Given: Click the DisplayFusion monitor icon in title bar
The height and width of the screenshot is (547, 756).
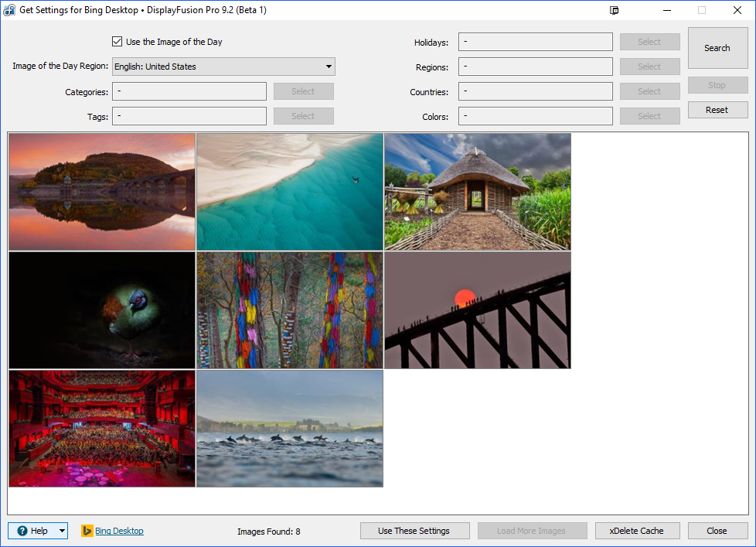Looking at the screenshot, I should coord(615,10).
